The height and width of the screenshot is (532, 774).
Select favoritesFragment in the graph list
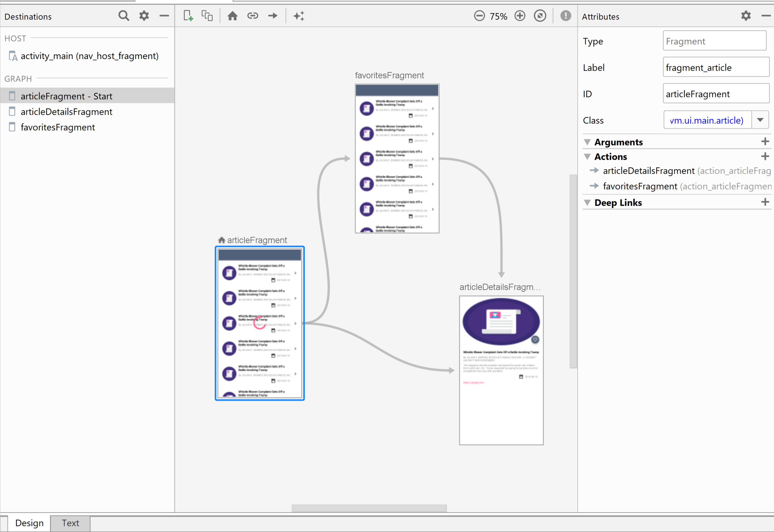tap(58, 127)
